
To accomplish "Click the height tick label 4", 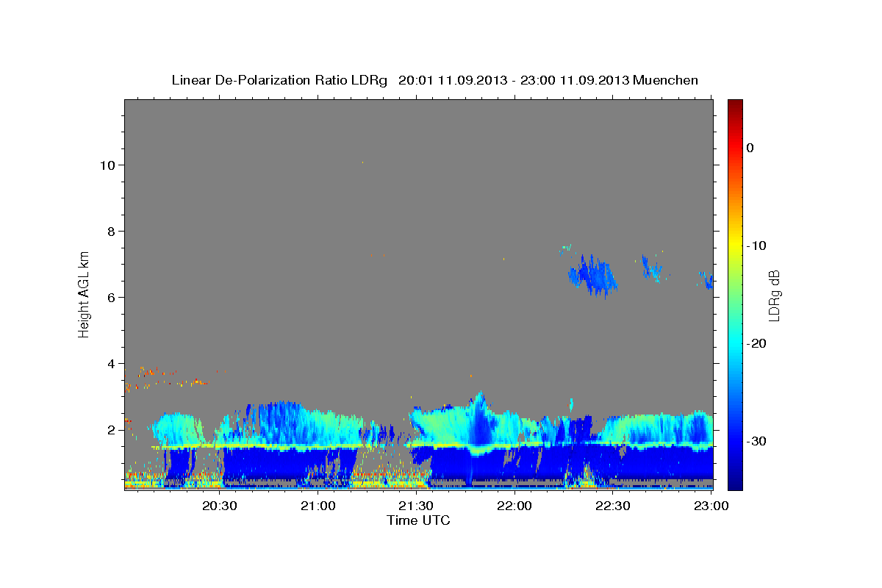I will click(110, 363).
